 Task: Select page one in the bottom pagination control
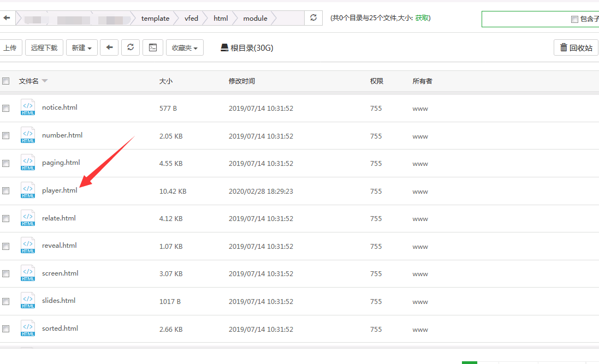(x=470, y=362)
